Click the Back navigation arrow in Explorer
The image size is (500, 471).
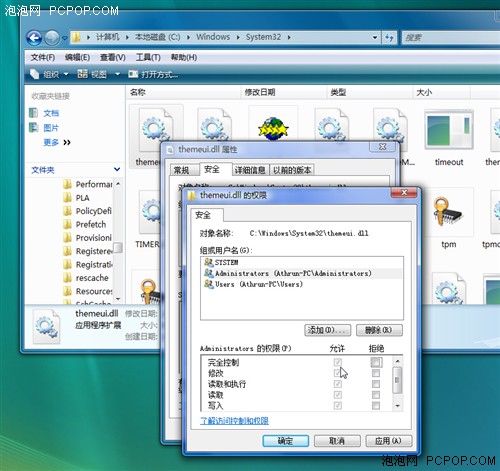click(34, 38)
